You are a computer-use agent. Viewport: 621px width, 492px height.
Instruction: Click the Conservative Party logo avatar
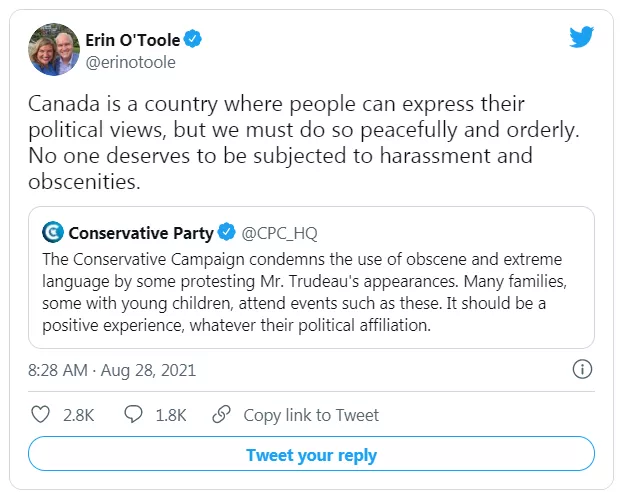(x=53, y=232)
